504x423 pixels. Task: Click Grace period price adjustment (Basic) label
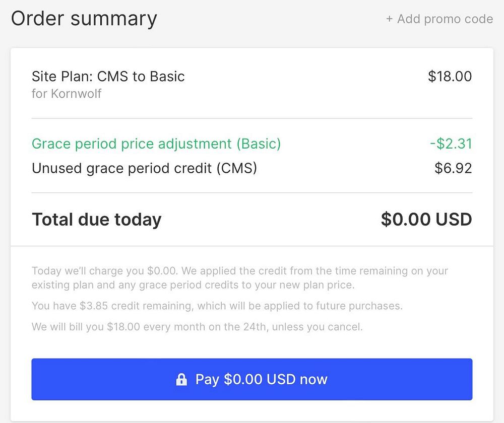156,144
